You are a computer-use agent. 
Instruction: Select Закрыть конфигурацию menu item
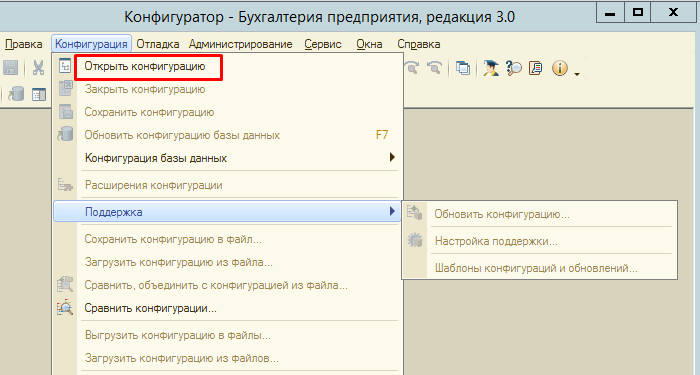pyautogui.click(x=228, y=89)
